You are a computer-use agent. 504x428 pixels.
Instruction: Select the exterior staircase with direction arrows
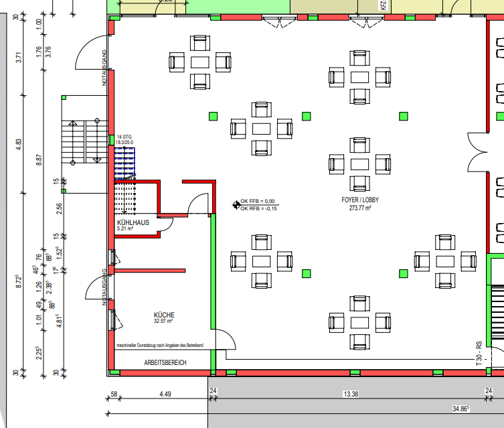click(84, 142)
